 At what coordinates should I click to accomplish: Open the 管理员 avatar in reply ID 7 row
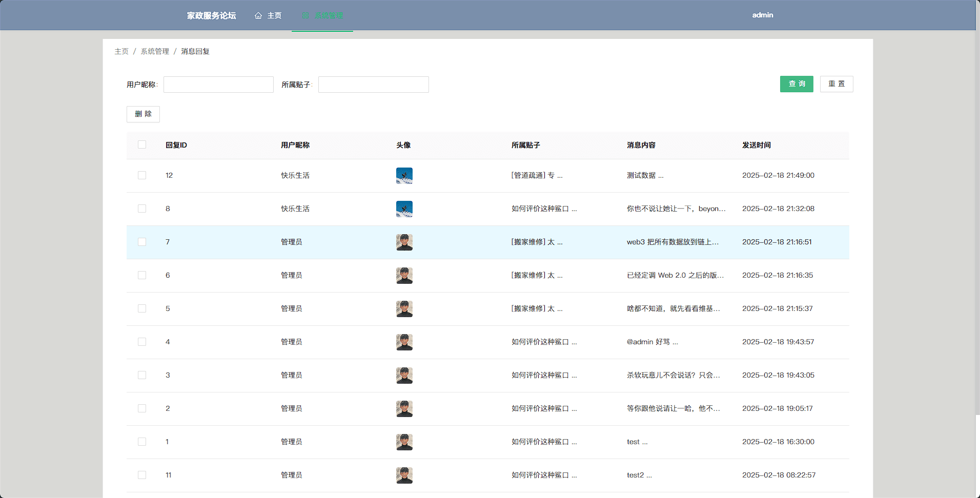tap(404, 242)
